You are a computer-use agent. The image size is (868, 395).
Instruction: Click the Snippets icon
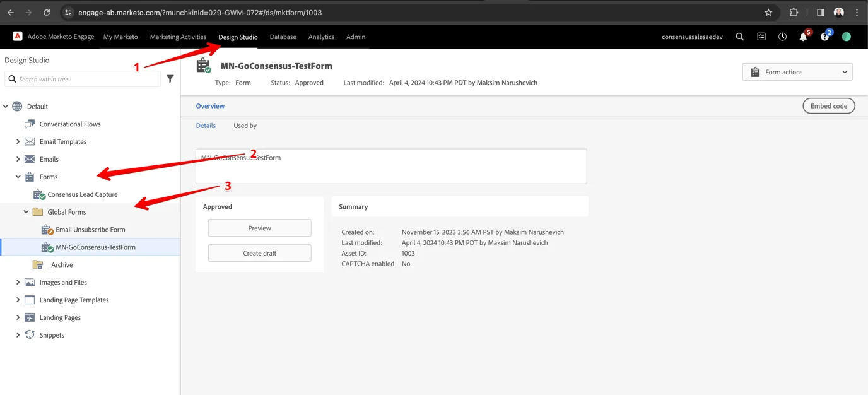coord(30,335)
